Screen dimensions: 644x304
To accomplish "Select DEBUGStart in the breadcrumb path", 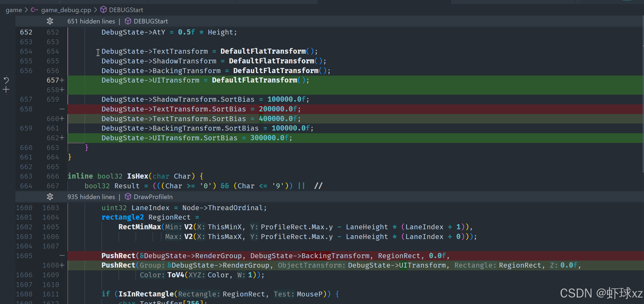I will point(126,10).
